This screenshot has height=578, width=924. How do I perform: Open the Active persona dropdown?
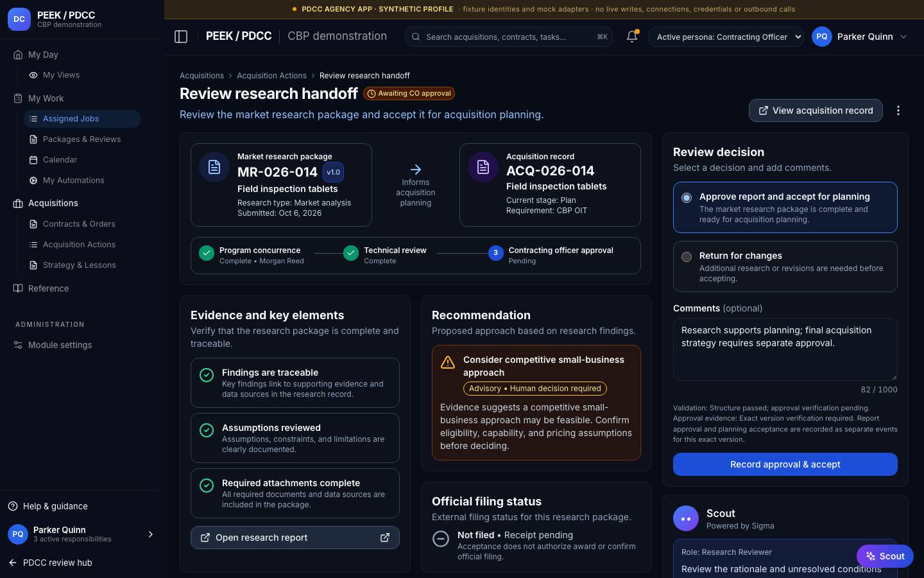(726, 37)
